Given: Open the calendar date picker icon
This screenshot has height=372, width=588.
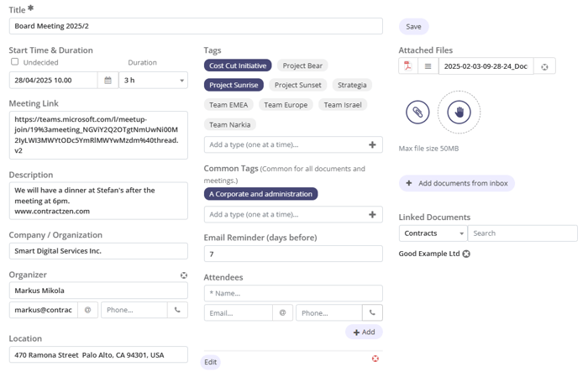Looking at the screenshot, I should tap(108, 81).
